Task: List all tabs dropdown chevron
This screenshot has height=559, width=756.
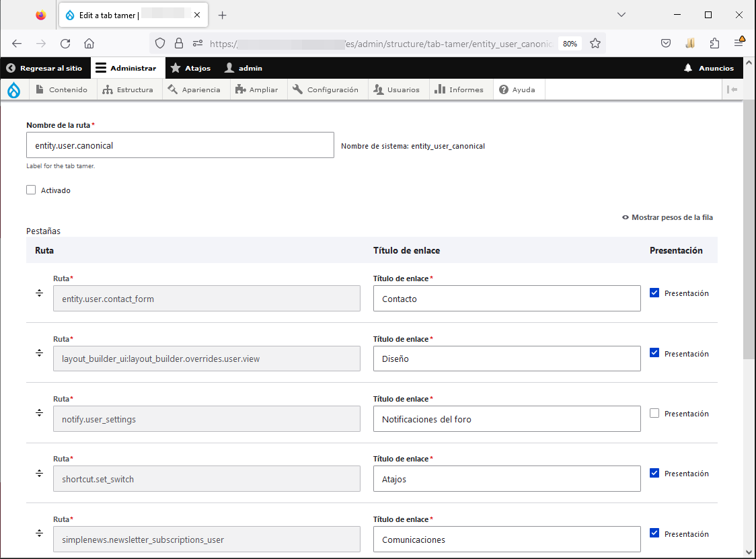Action: [621, 15]
